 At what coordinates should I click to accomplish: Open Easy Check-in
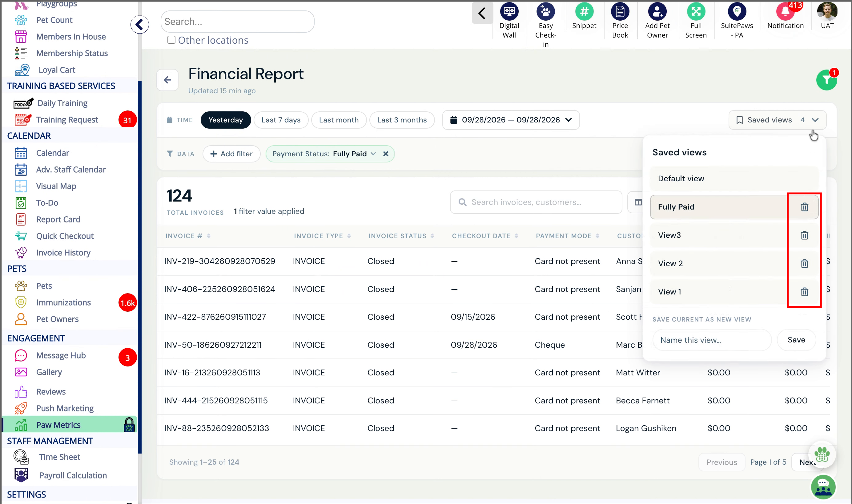click(545, 12)
